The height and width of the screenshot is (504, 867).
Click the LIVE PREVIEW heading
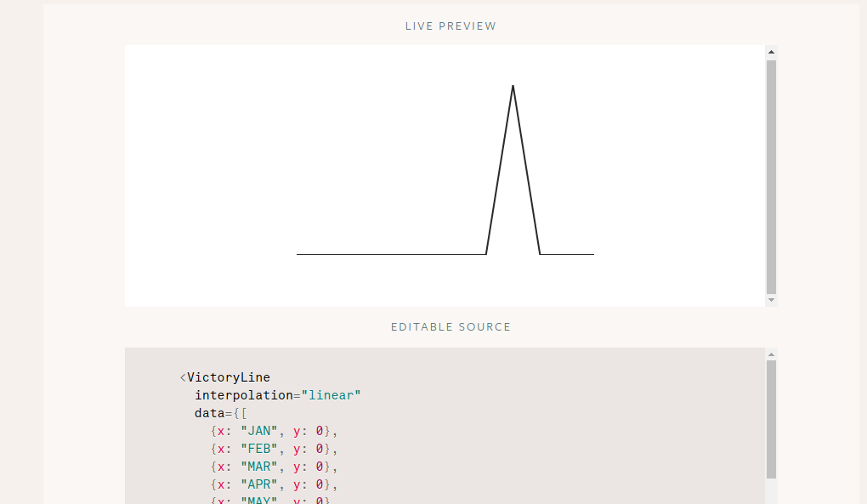(450, 26)
